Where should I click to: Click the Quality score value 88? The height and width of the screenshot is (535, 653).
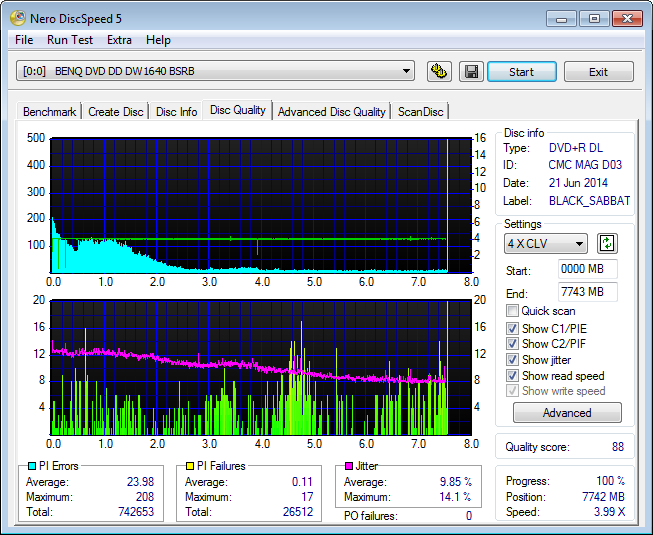click(618, 447)
